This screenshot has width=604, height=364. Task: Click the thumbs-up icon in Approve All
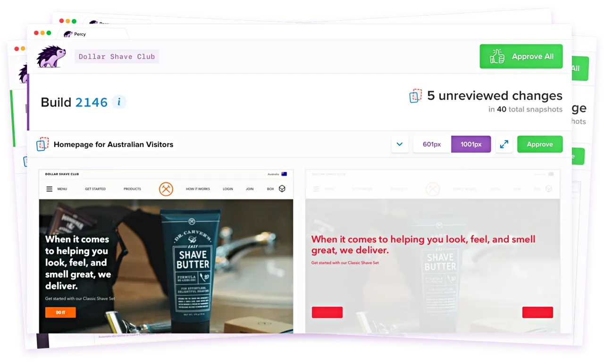tap(497, 57)
